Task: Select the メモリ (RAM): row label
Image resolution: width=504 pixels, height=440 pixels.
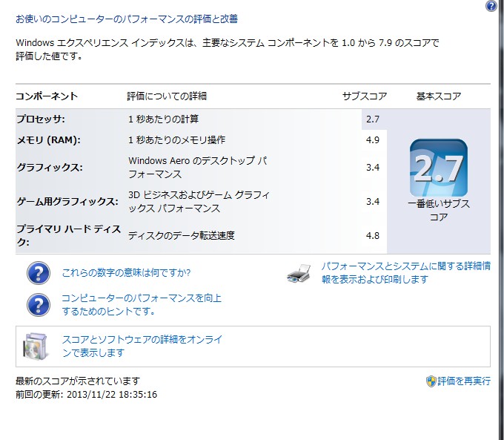Action: 48,140
